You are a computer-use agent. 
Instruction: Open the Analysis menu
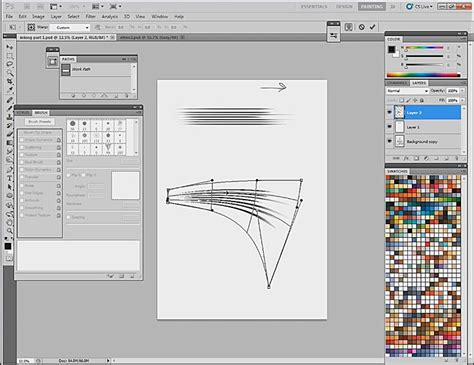pos(109,16)
